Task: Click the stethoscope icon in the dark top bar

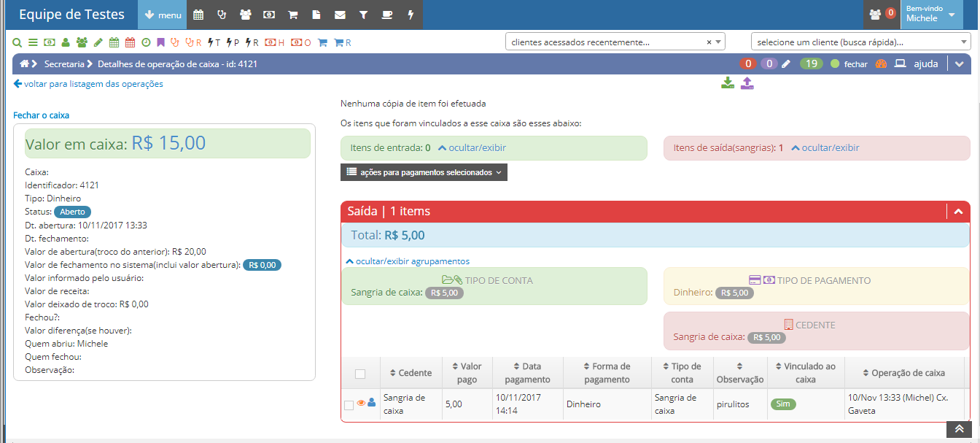Action: [x=222, y=15]
